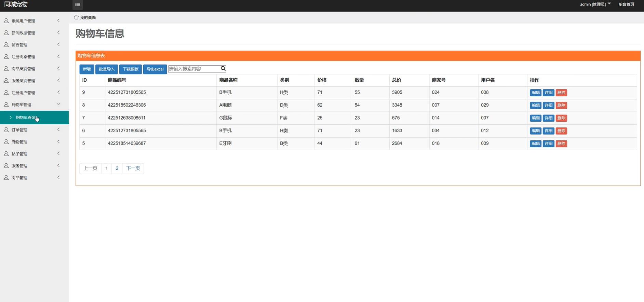The height and width of the screenshot is (302, 644).
Task: Click the user icon beside 宠物管理
Action: (x=6, y=142)
